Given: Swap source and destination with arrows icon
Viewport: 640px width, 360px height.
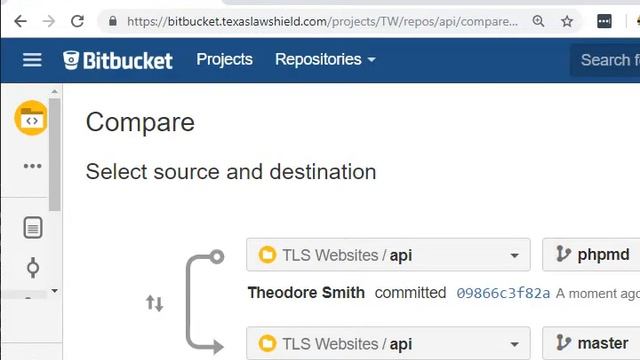Looking at the screenshot, I should coord(155,303).
